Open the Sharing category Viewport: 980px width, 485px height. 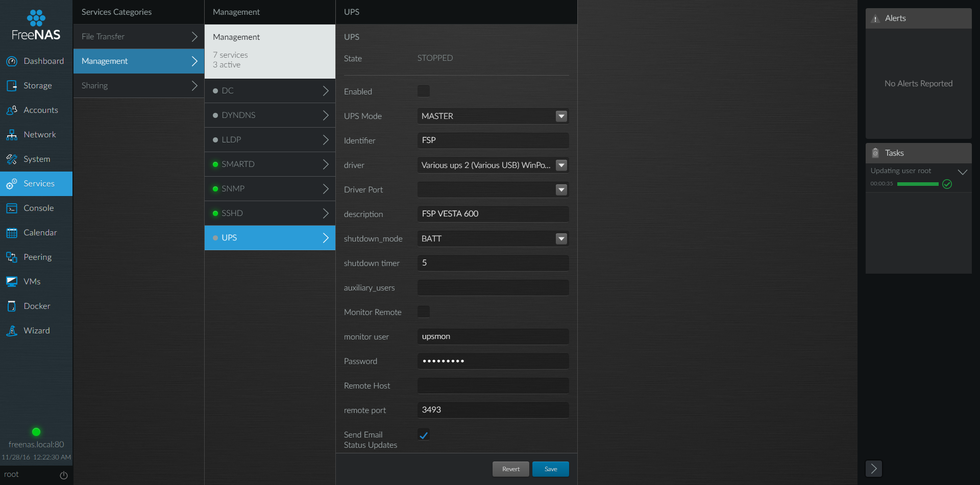click(138, 85)
